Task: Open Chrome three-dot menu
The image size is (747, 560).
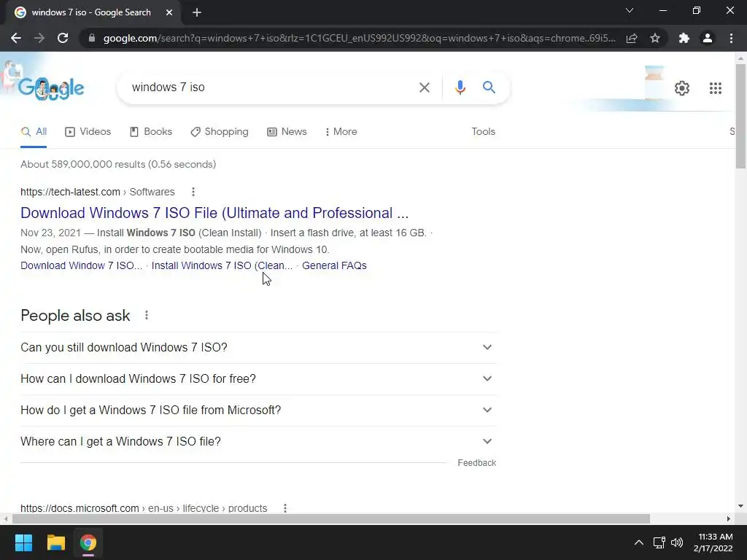Action: tap(731, 38)
